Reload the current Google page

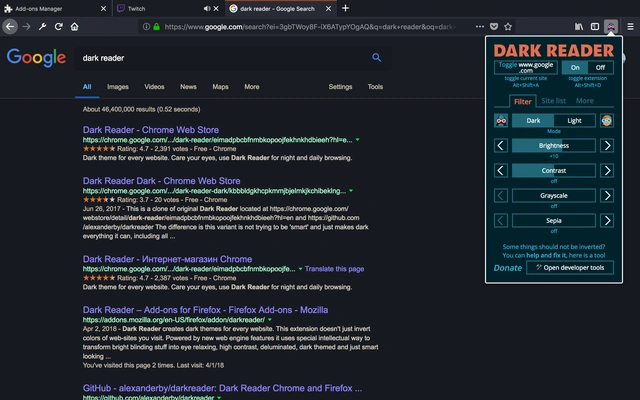pos(58,27)
